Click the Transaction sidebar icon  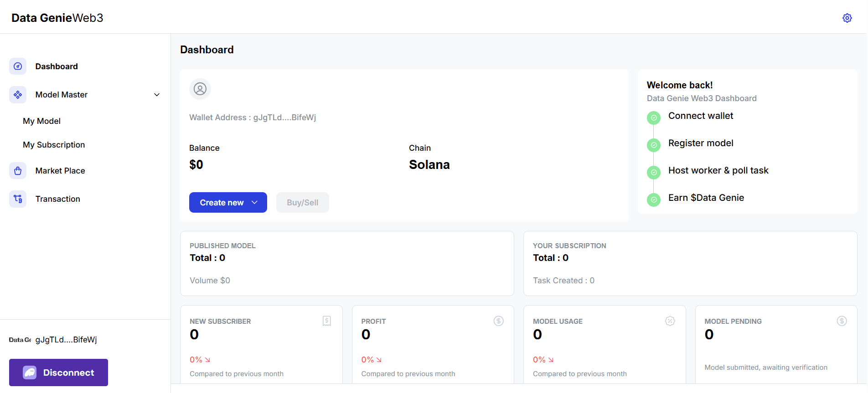tap(18, 199)
